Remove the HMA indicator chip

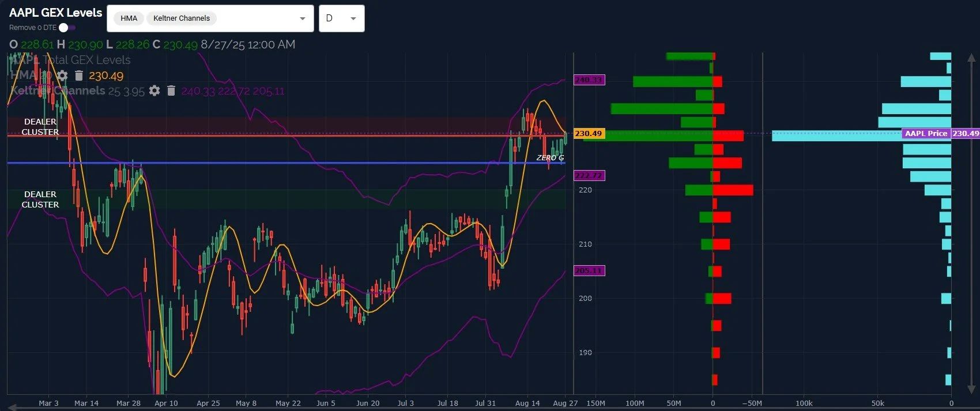coord(129,18)
